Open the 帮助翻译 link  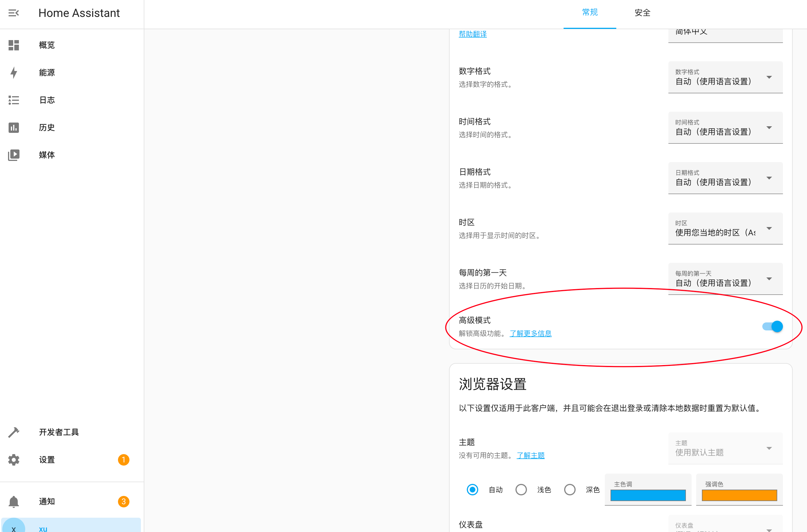[x=473, y=34]
